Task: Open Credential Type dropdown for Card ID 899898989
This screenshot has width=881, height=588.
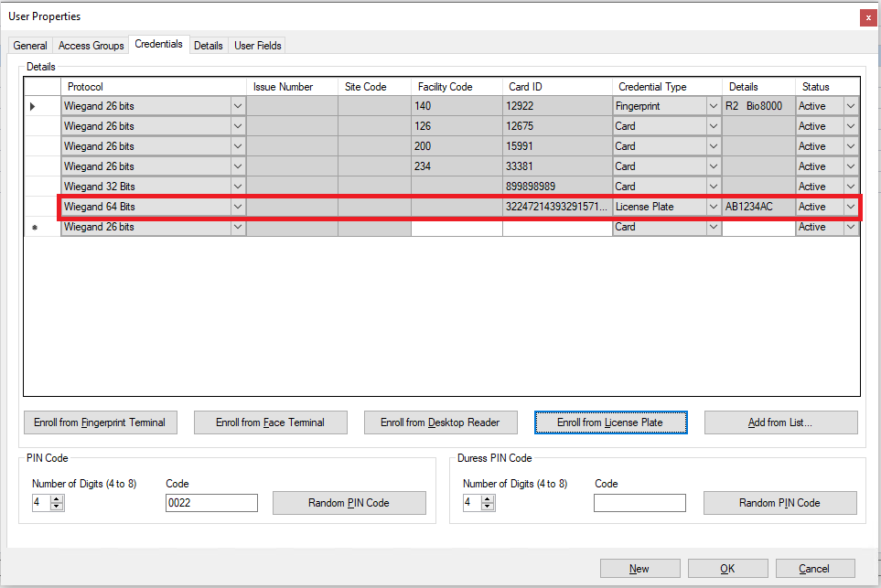Action: pos(714,187)
